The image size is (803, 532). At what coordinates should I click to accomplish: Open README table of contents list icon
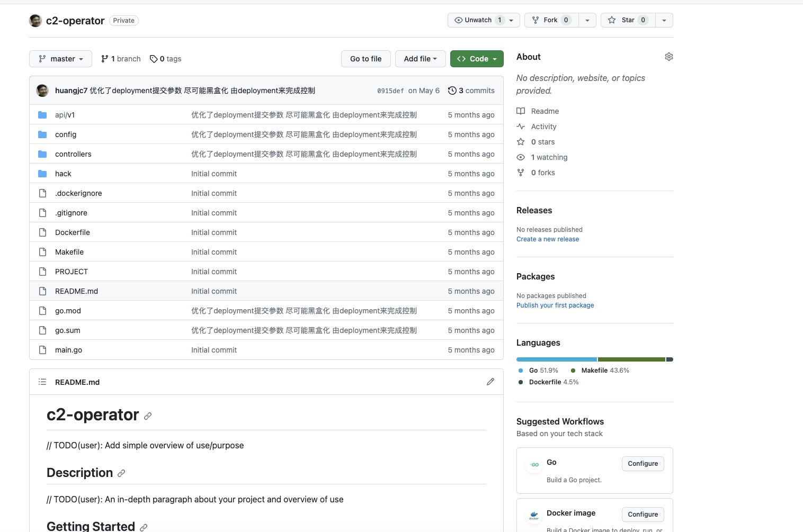[x=42, y=382]
